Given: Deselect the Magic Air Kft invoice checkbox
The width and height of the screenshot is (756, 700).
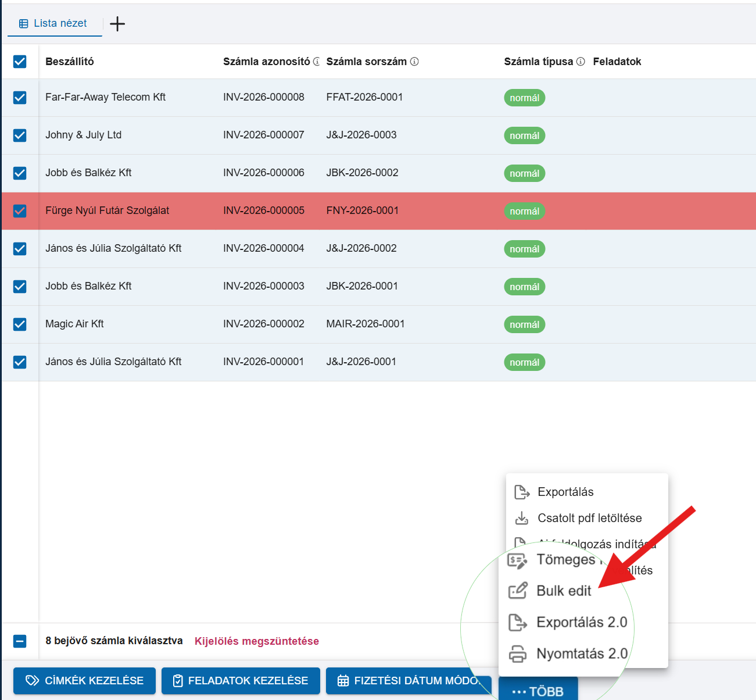Looking at the screenshot, I should click(x=20, y=324).
